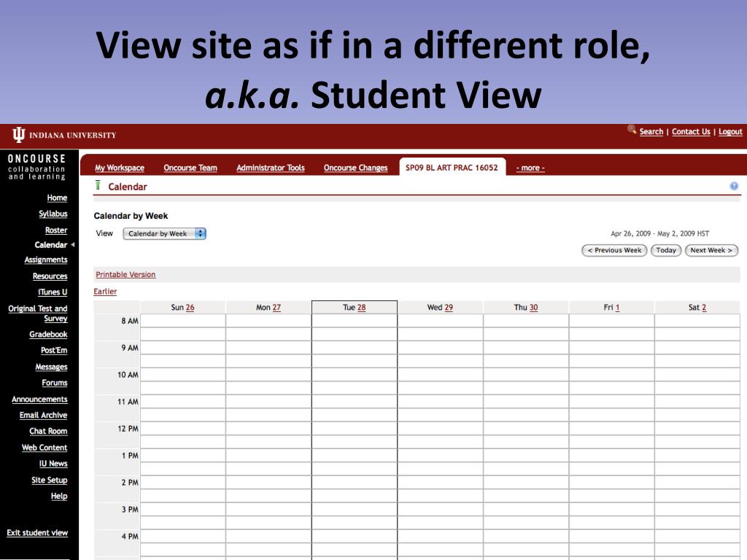Click the Today button
Screen dimensions: 747x560
coord(666,251)
